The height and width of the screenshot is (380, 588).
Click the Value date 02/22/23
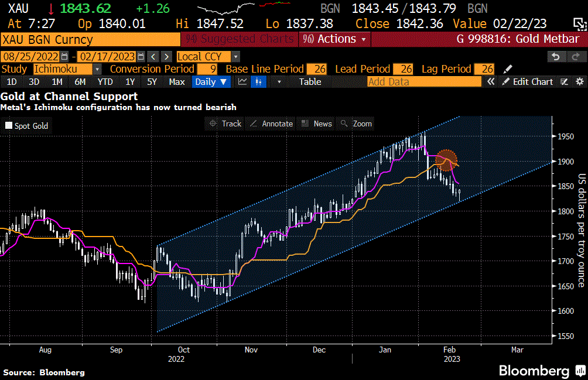[x=519, y=24]
